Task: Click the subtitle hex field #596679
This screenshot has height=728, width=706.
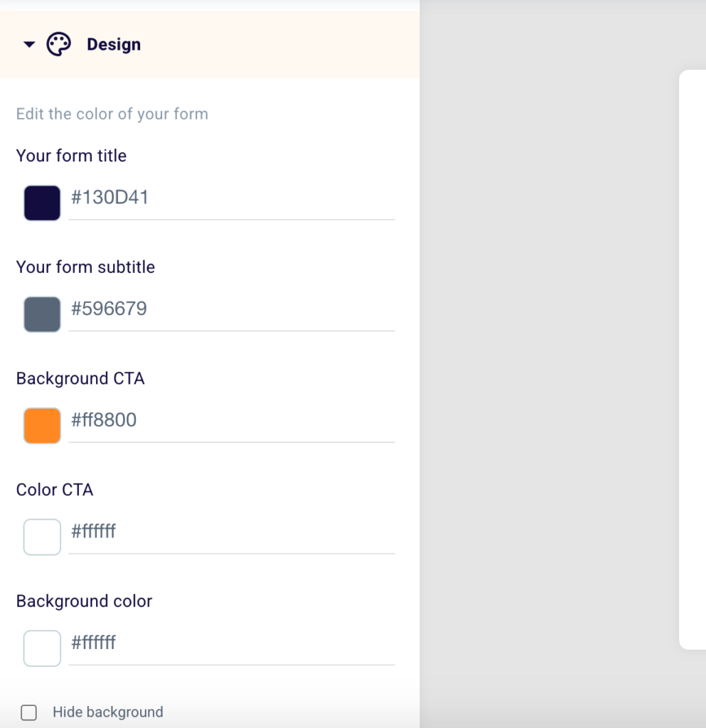Action: pyautogui.click(x=231, y=309)
